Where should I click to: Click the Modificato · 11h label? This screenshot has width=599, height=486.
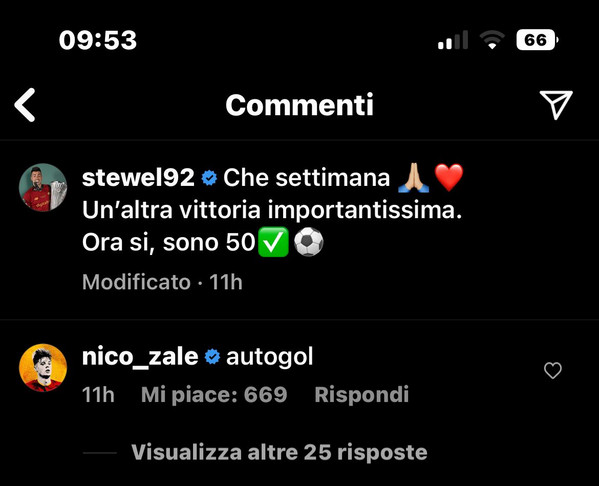[162, 282]
